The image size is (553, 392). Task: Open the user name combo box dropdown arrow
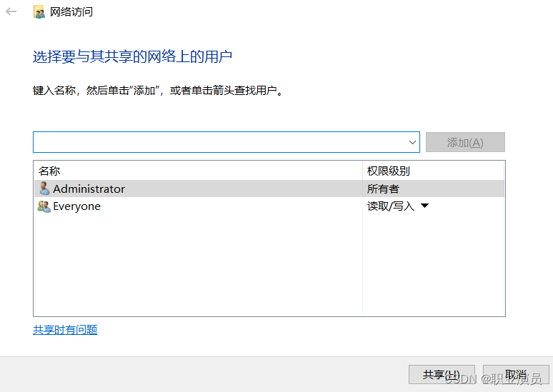pos(412,142)
